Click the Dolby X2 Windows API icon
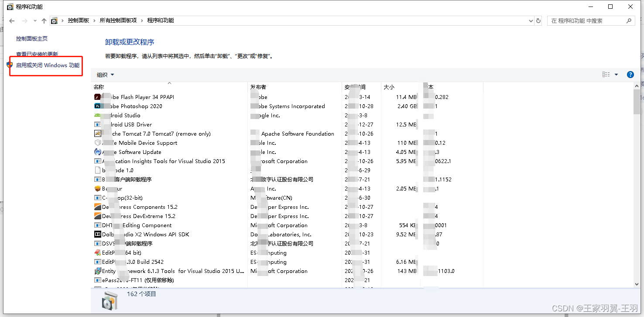 click(x=98, y=235)
